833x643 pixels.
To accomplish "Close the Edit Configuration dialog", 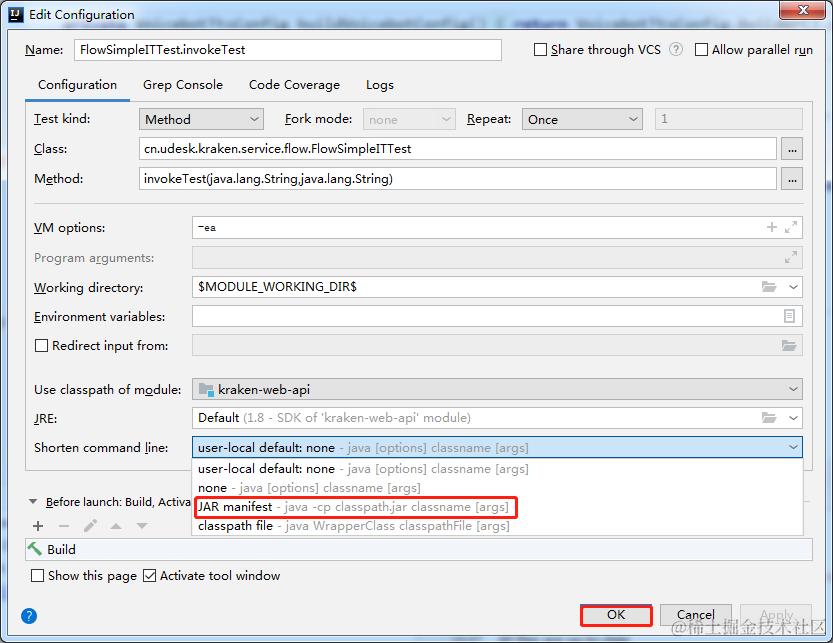I will [802, 10].
